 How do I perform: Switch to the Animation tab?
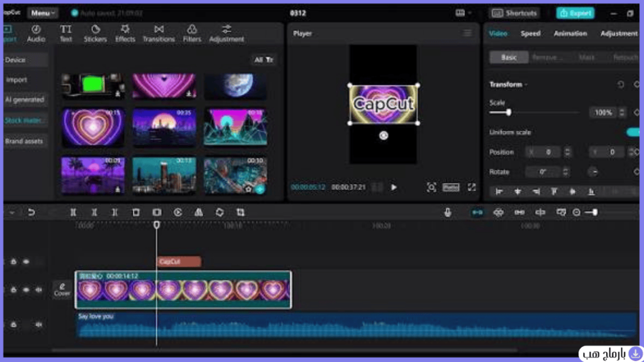(570, 34)
